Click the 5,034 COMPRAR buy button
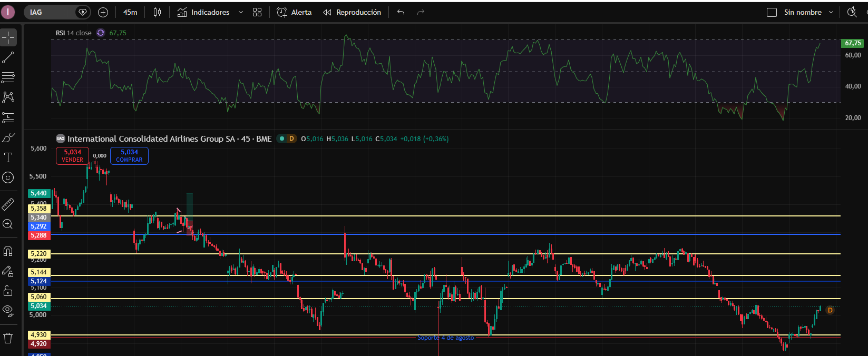Viewport: 868px width, 356px height. tap(129, 155)
